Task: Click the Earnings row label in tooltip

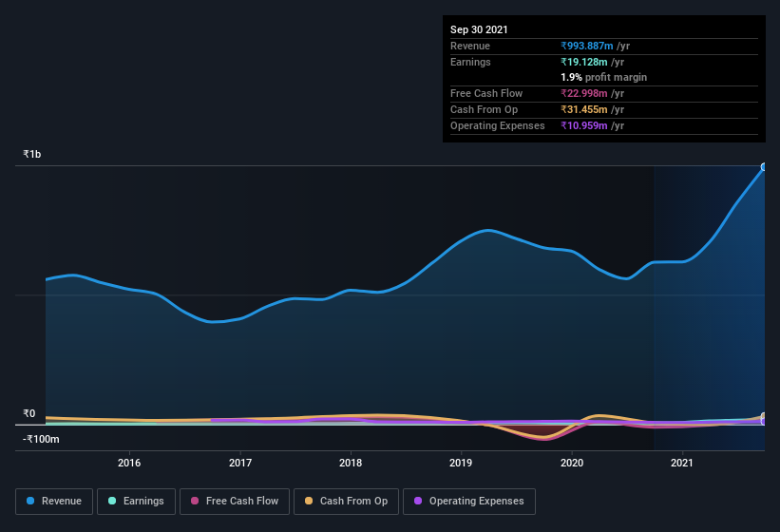Action: [x=470, y=62]
